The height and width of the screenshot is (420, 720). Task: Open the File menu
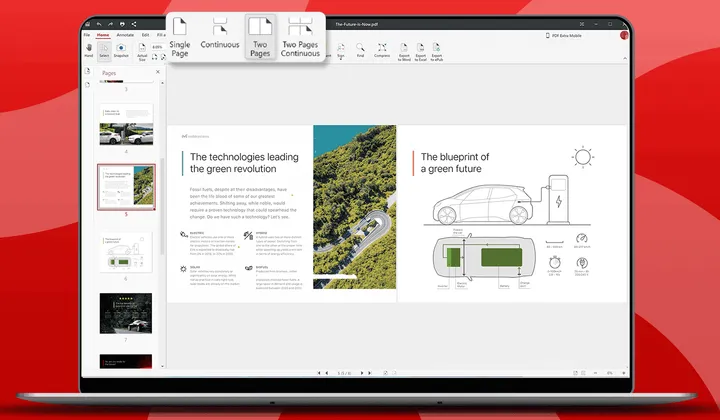pos(87,35)
